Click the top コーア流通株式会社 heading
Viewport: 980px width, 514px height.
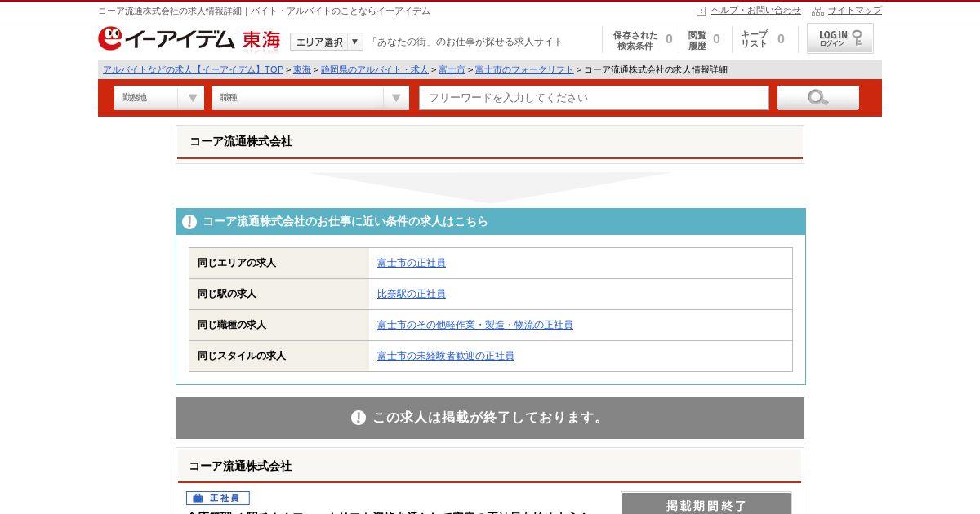(x=241, y=141)
